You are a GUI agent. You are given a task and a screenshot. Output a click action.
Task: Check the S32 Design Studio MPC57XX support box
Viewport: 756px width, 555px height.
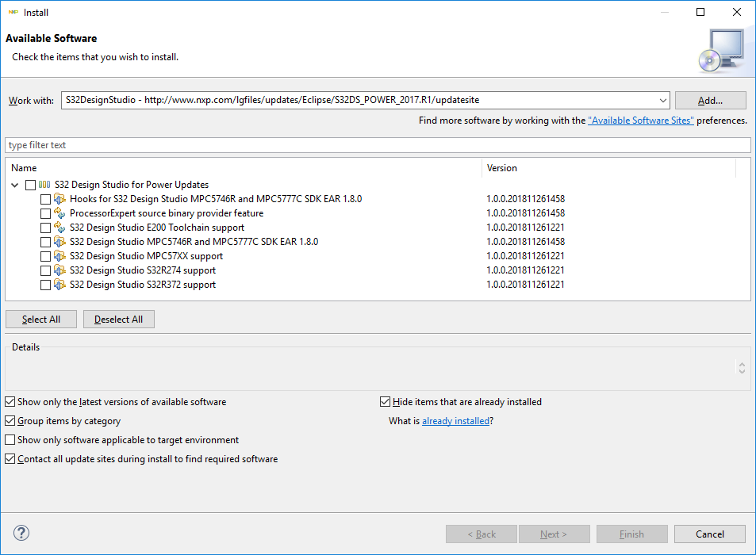45,256
